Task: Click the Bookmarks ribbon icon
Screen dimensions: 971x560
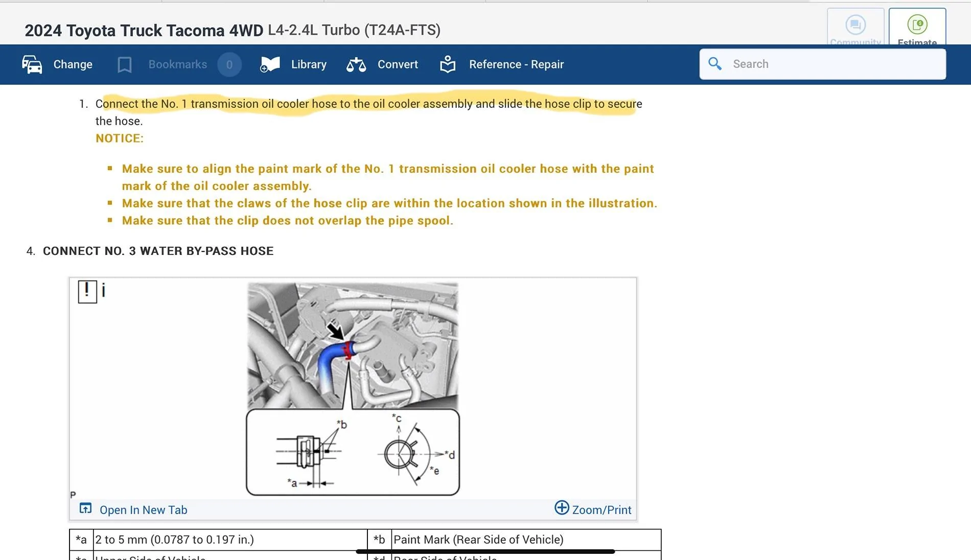Action: (x=124, y=64)
